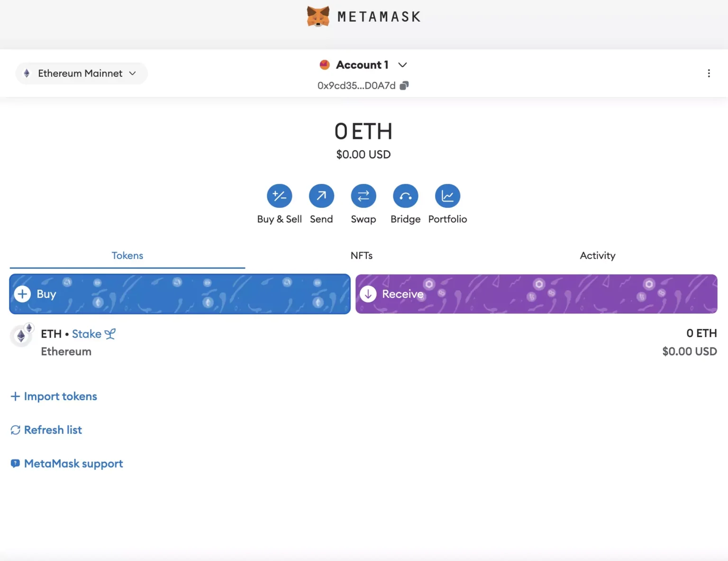
Task: Click the down-arrow icon in Receive banner
Action: pos(368,294)
